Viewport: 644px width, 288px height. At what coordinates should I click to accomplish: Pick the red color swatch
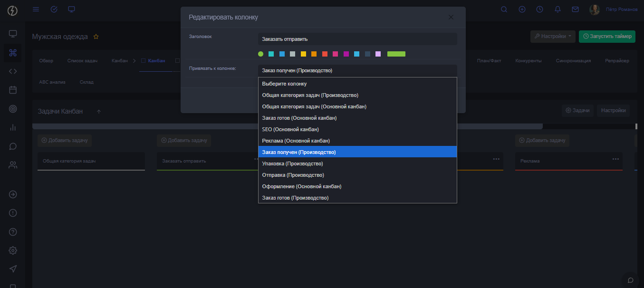tap(325, 54)
